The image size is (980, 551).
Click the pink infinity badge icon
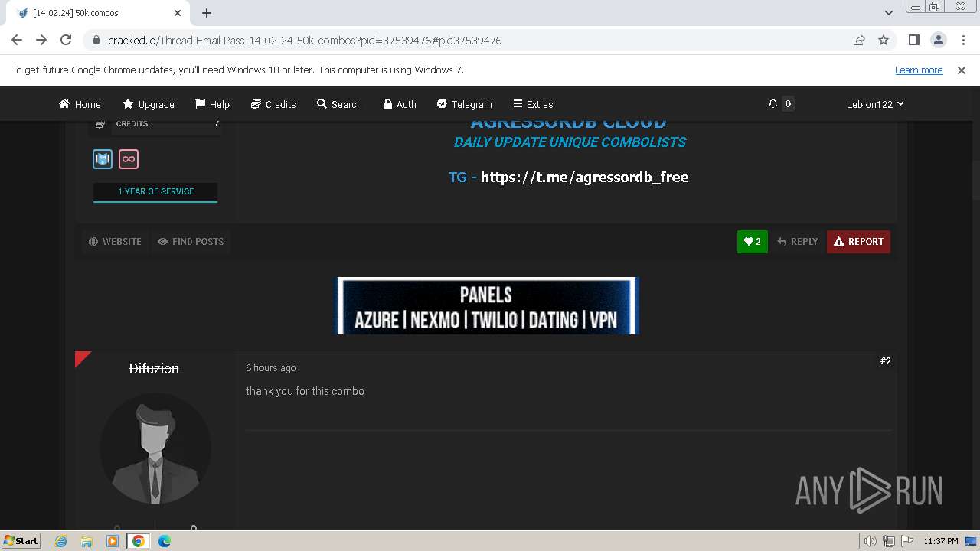(x=129, y=159)
